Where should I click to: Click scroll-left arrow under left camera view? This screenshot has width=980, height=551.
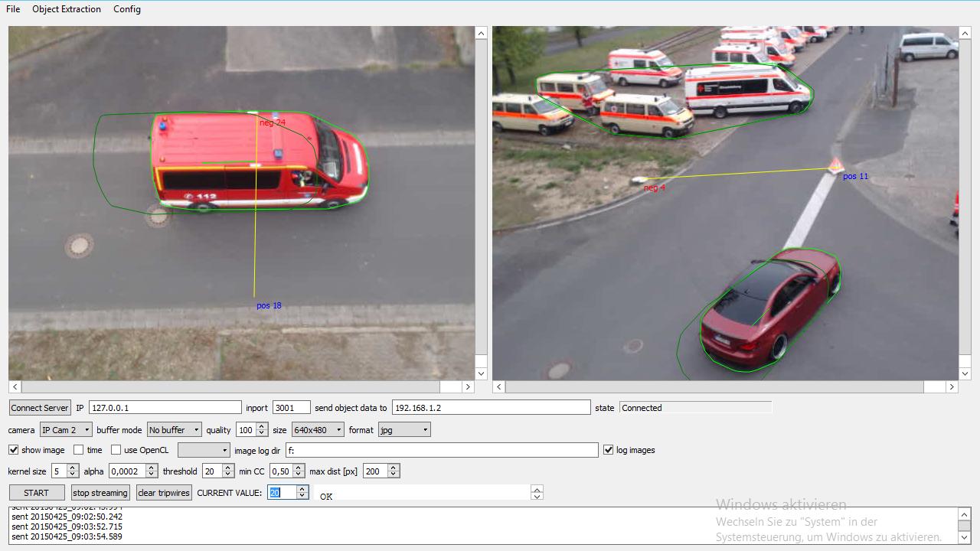15,387
